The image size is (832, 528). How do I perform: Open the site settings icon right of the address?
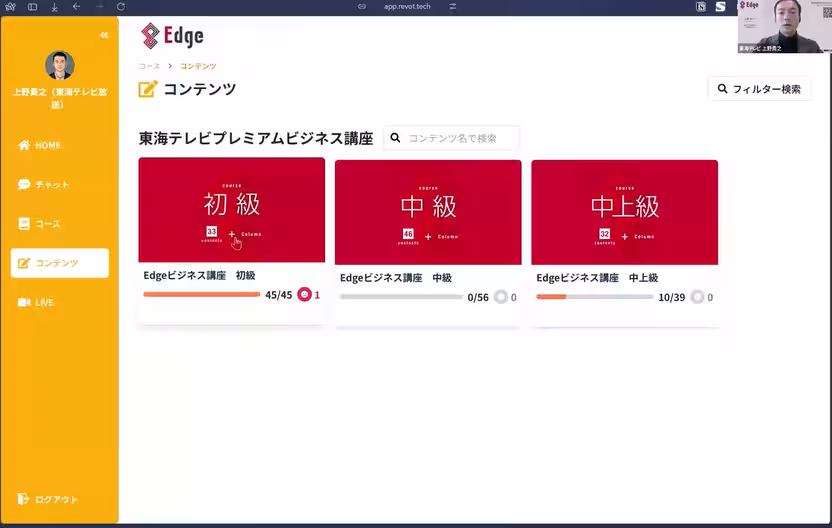453,6
